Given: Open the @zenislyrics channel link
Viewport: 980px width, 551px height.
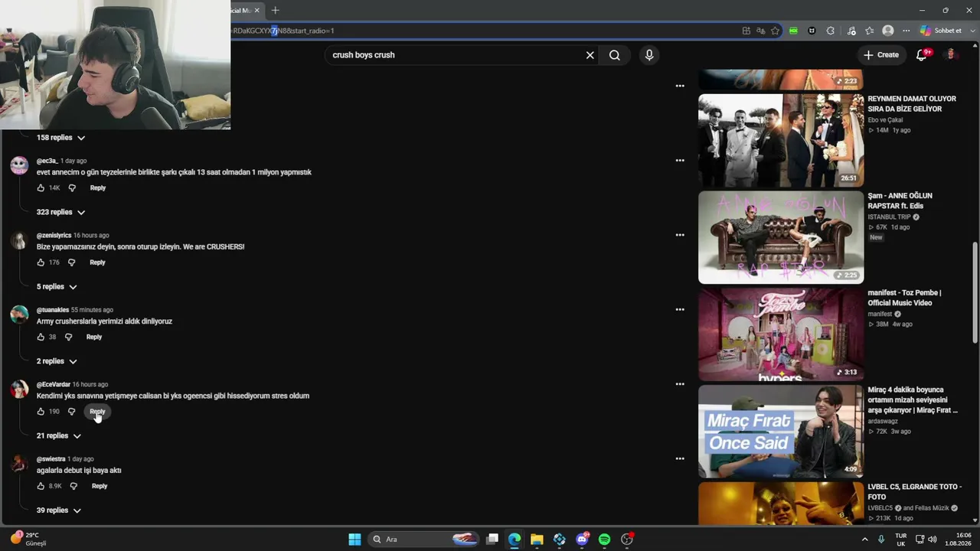Looking at the screenshot, I should 54,235.
